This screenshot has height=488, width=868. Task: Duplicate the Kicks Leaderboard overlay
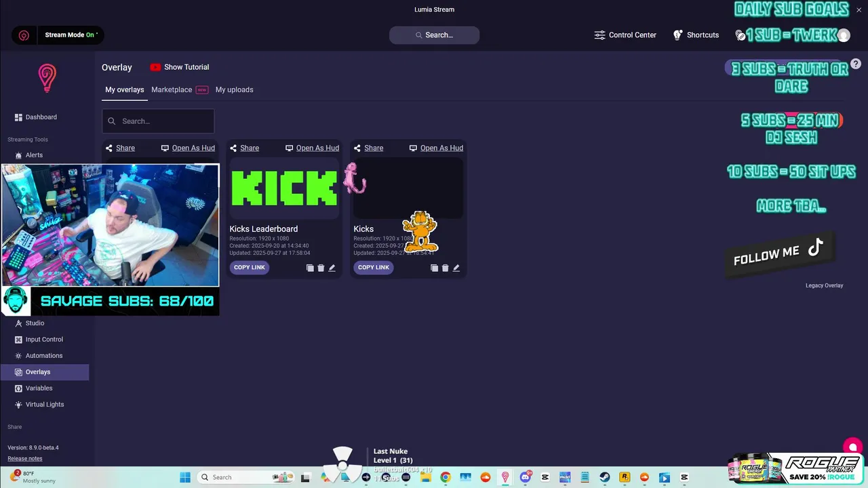click(310, 268)
